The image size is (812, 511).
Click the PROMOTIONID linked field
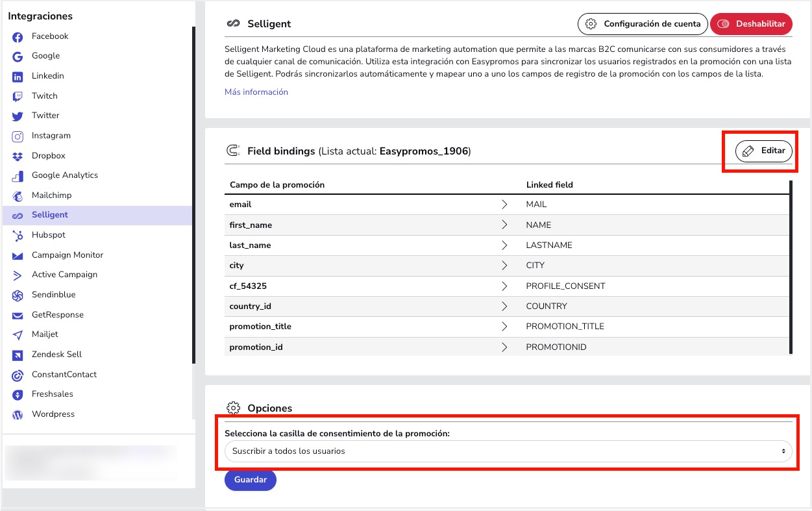[x=556, y=347]
